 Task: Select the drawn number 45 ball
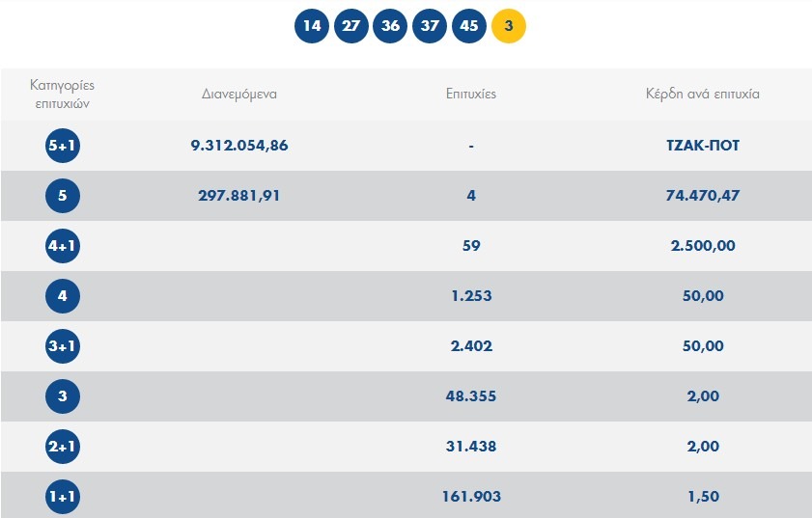point(469,26)
